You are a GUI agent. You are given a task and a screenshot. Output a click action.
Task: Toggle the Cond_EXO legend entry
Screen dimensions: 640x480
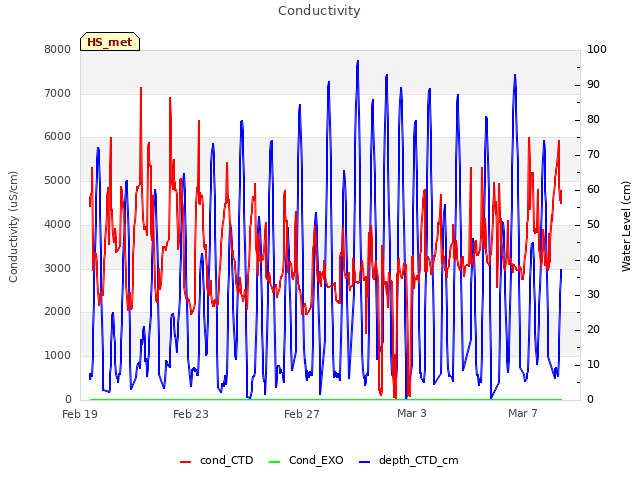(306, 460)
